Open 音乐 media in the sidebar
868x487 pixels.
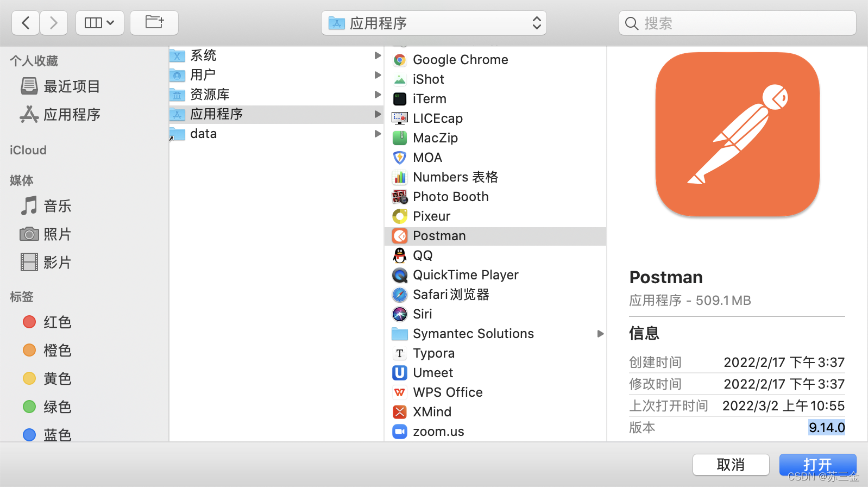pyautogui.click(x=46, y=206)
